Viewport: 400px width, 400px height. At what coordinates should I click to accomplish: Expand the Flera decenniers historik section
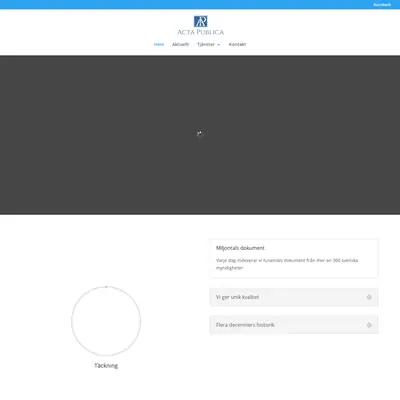click(x=294, y=325)
